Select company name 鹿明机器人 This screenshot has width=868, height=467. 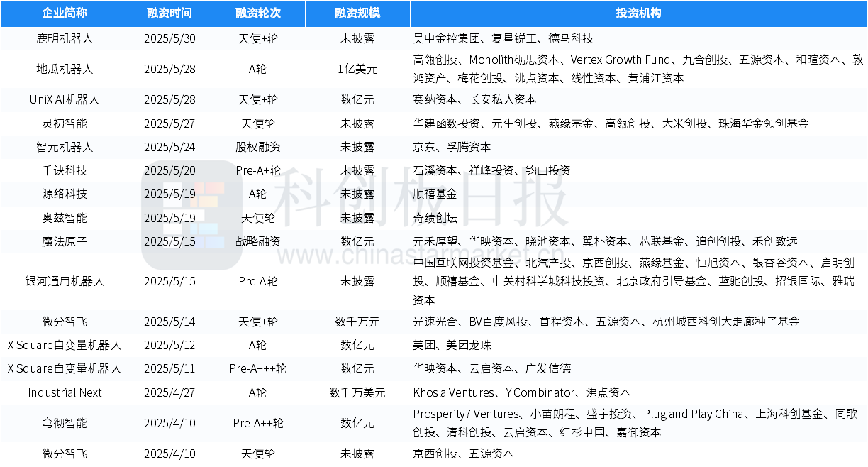click(64, 38)
